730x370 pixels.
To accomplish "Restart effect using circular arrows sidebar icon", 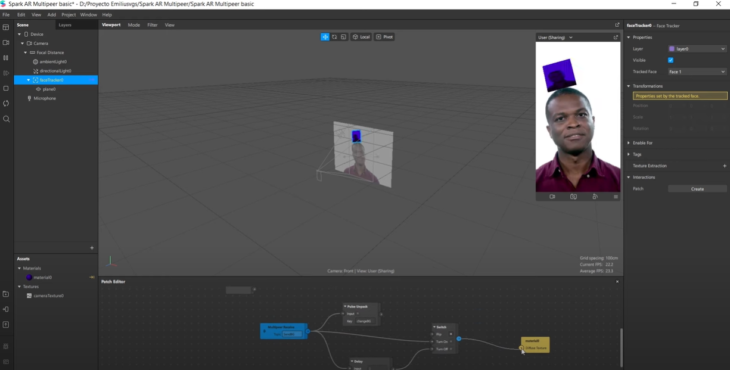I will 6,103.
